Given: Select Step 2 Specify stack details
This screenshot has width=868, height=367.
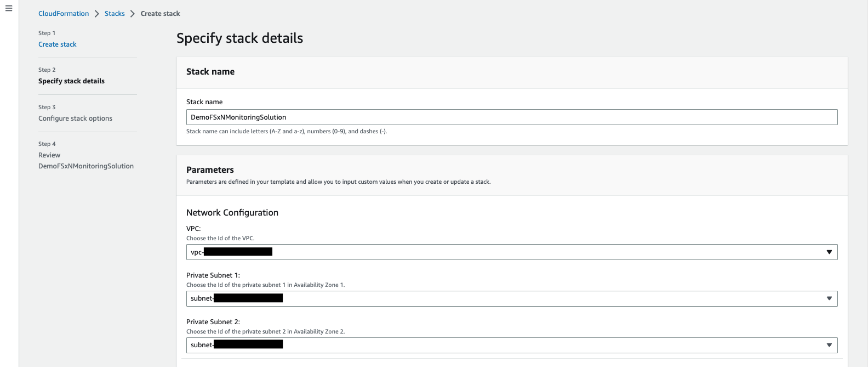Looking at the screenshot, I should click(x=71, y=81).
